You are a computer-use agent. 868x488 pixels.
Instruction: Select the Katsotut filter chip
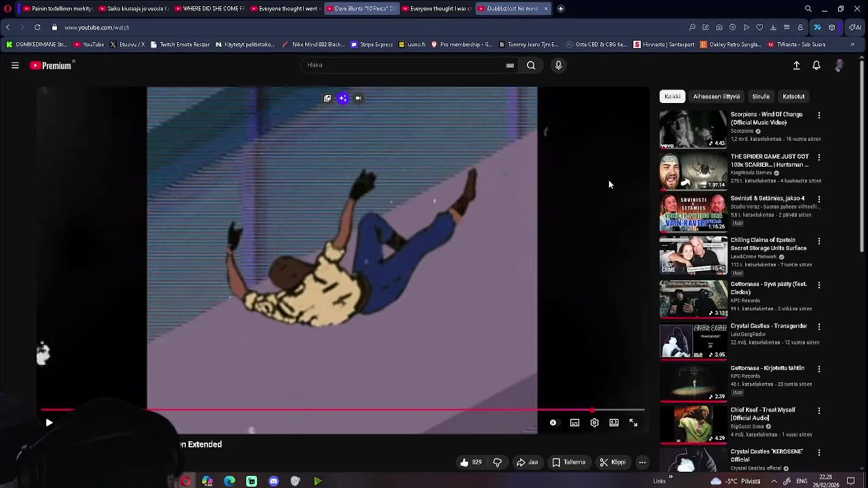coord(793,96)
